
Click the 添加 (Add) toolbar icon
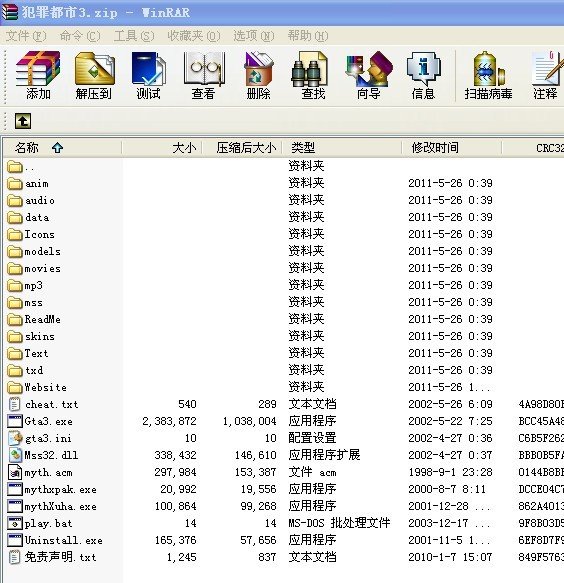(x=38, y=76)
